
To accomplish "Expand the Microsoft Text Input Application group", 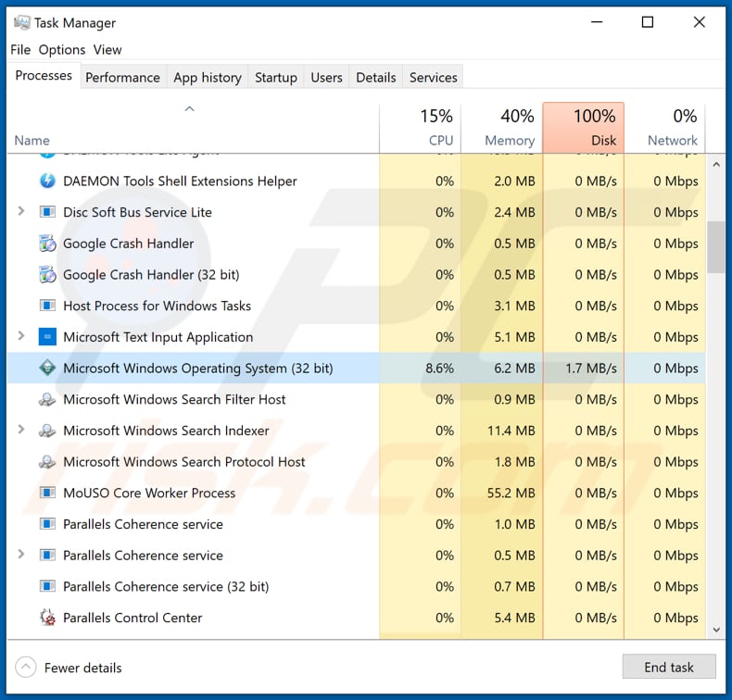I will [21, 336].
